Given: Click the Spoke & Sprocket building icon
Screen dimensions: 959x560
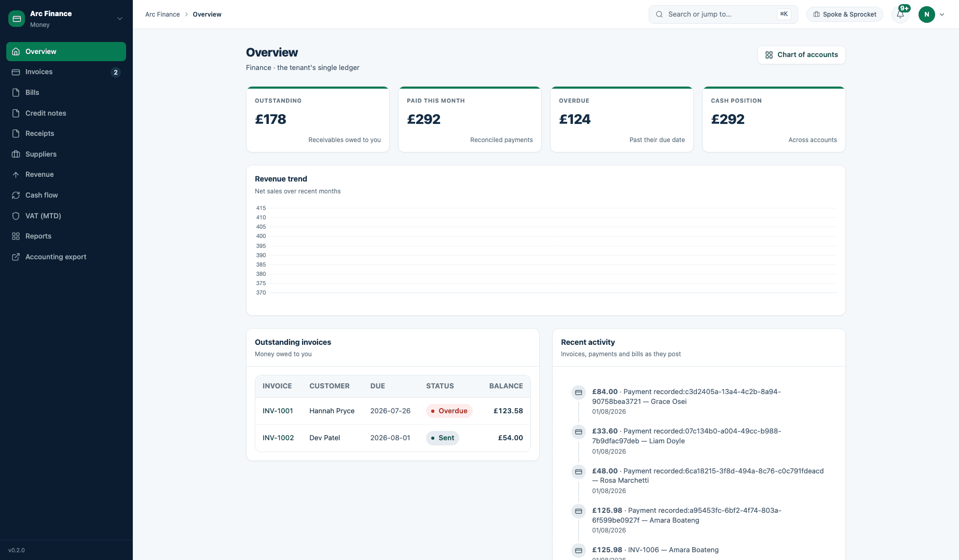Looking at the screenshot, I should pyautogui.click(x=817, y=15).
